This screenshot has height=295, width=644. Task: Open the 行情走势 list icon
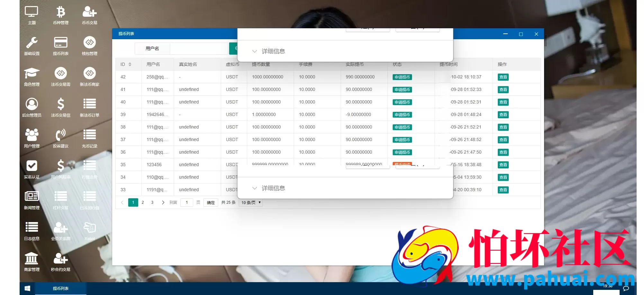(x=89, y=170)
